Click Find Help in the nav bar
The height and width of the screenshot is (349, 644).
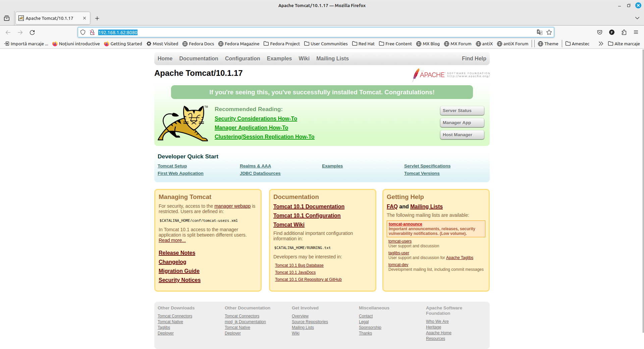coord(474,58)
